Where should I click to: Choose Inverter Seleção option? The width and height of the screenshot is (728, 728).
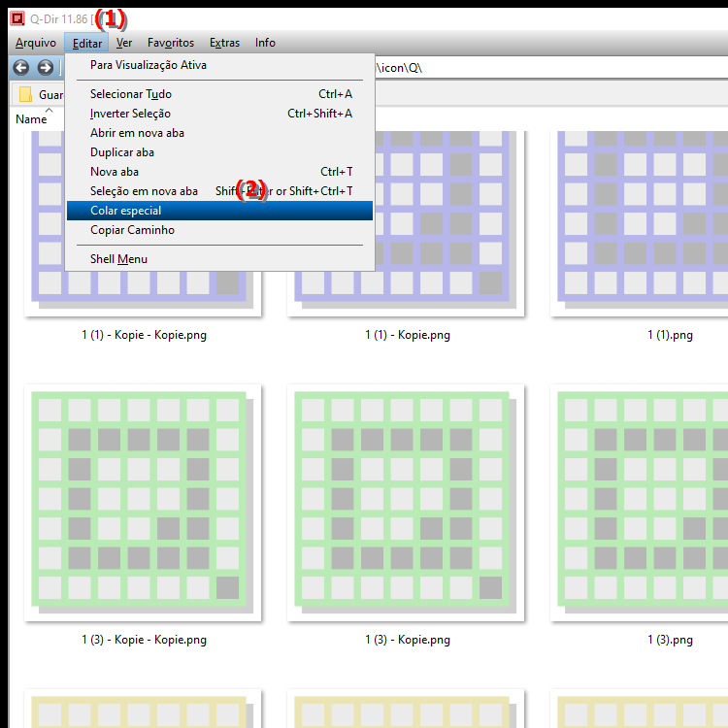point(131,114)
